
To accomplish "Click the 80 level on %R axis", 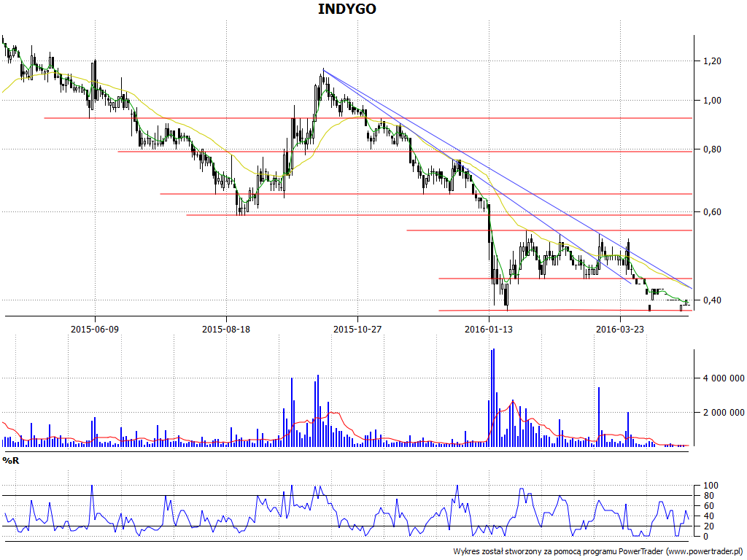I will pos(708,496).
